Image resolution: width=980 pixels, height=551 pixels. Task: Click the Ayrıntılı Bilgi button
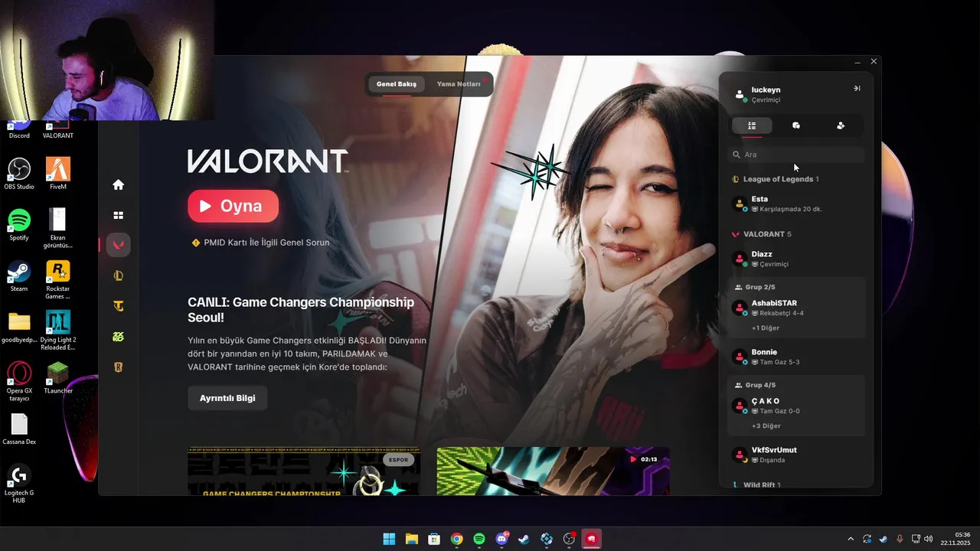point(227,398)
